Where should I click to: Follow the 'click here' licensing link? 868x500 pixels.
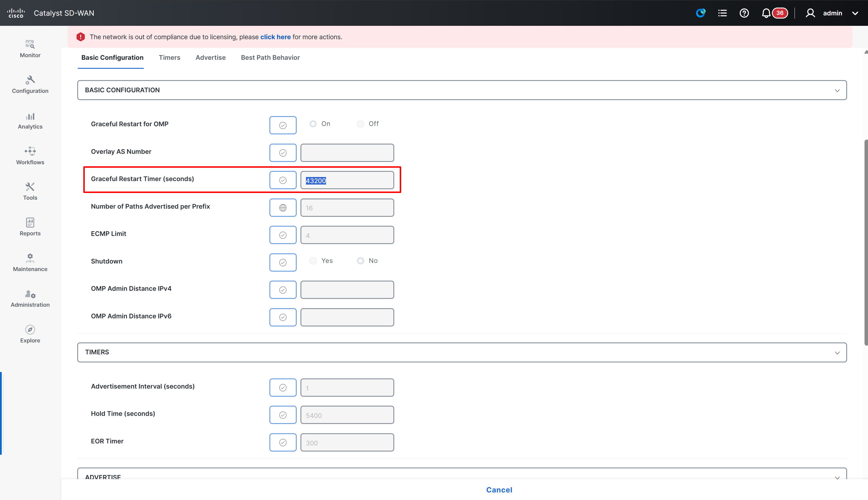tap(275, 37)
